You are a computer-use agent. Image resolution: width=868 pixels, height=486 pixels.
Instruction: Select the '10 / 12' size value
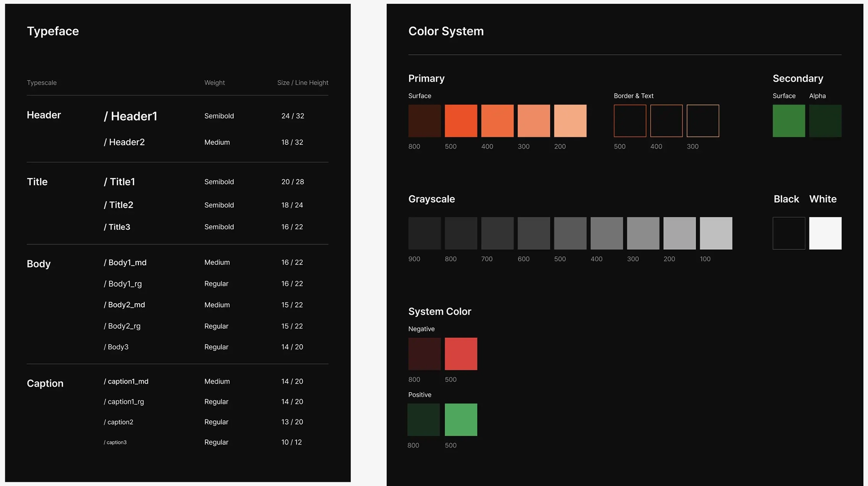[x=291, y=442]
